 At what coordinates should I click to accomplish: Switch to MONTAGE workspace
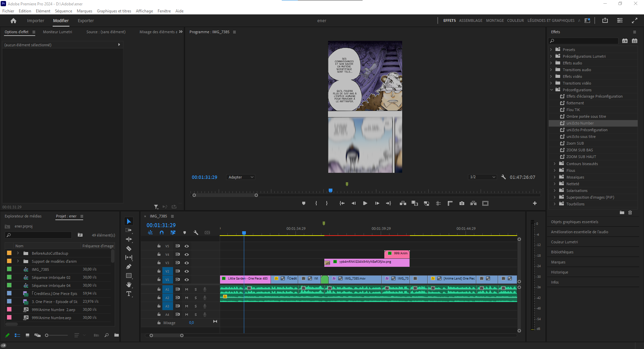[495, 20]
